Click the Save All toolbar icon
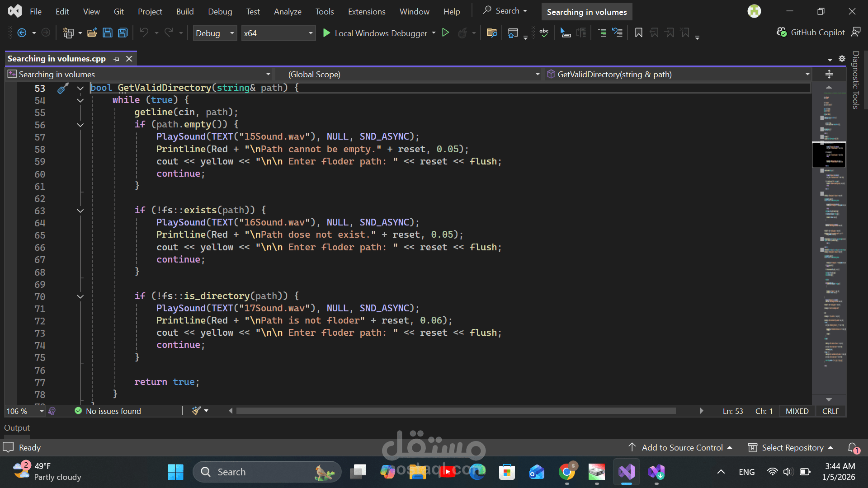 [123, 33]
